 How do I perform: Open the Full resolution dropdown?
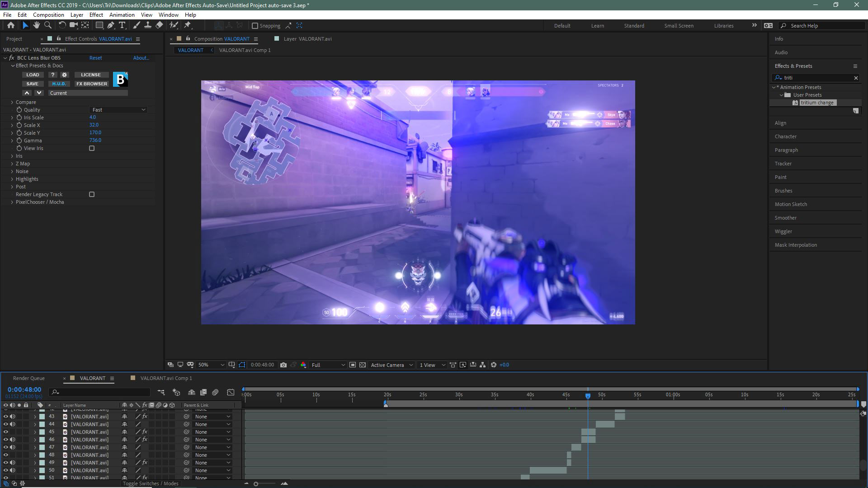click(328, 365)
